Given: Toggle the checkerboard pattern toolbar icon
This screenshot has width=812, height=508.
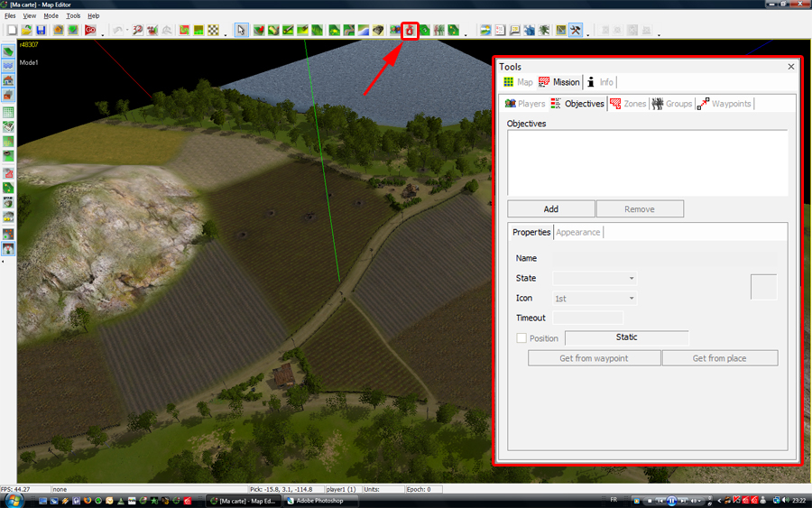Looking at the screenshot, I should coord(213,30).
